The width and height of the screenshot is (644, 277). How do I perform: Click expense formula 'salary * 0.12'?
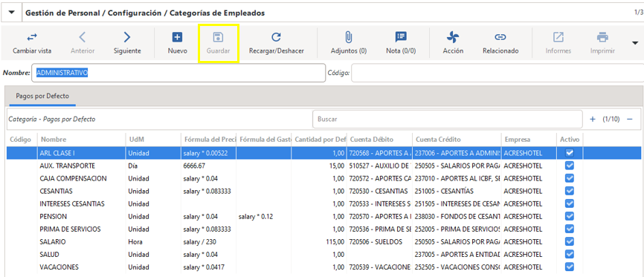point(256,216)
